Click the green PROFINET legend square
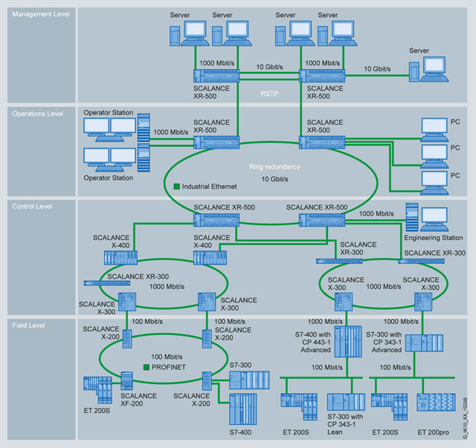The image size is (476, 448). [x=147, y=366]
